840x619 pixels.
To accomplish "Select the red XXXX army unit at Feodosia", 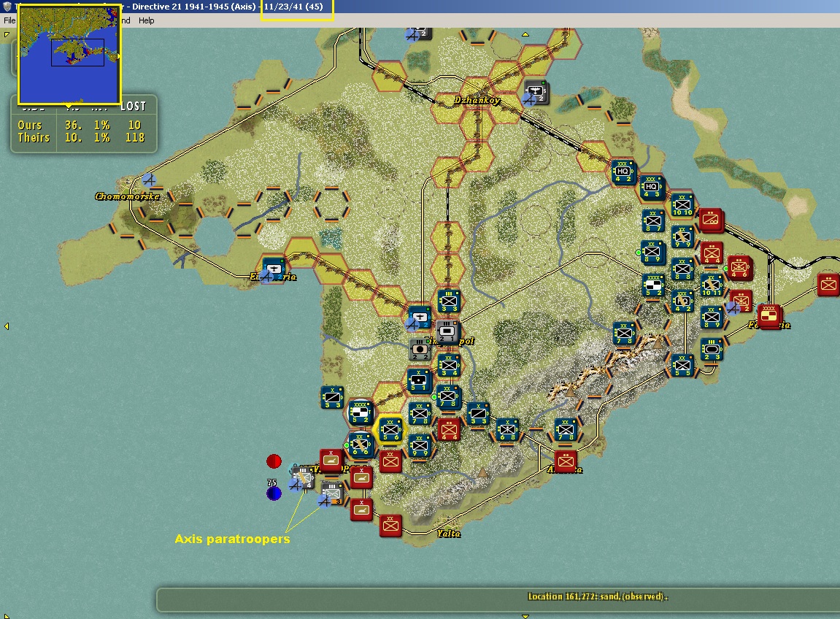I will tap(769, 317).
